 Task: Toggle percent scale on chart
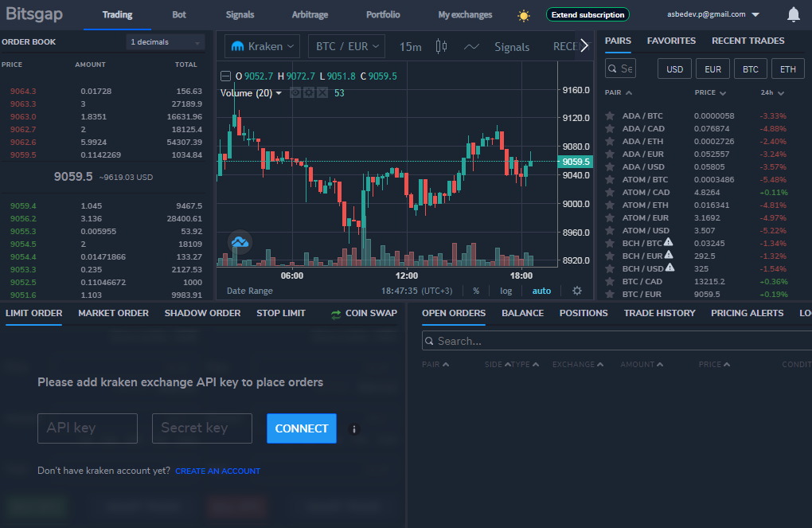[476, 291]
